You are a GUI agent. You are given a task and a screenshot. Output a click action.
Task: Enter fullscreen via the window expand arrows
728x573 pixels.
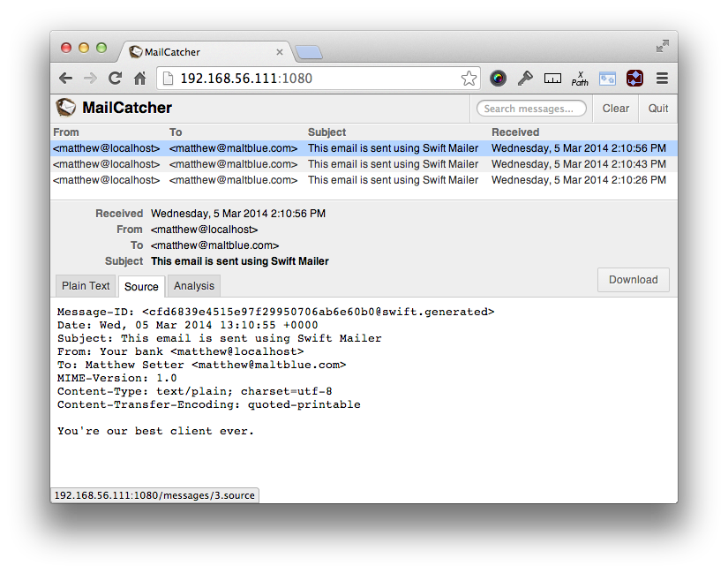click(x=662, y=46)
